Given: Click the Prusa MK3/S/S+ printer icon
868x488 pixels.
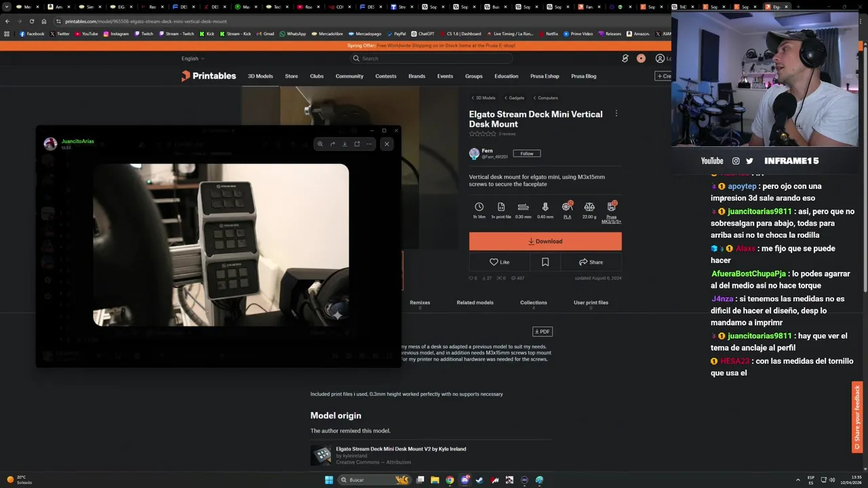Looking at the screenshot, I should (611, 207).
